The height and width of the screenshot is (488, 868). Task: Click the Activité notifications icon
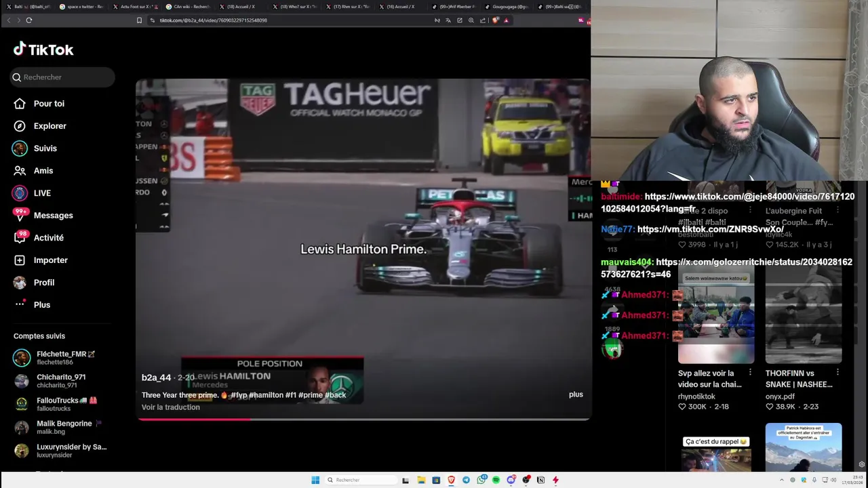tap(20, 238)
